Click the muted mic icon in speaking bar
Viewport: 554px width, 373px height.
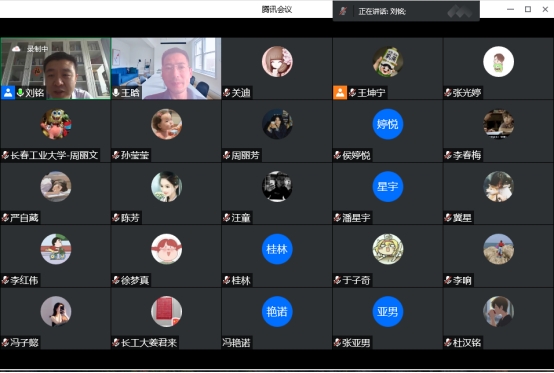pos(343,11)
